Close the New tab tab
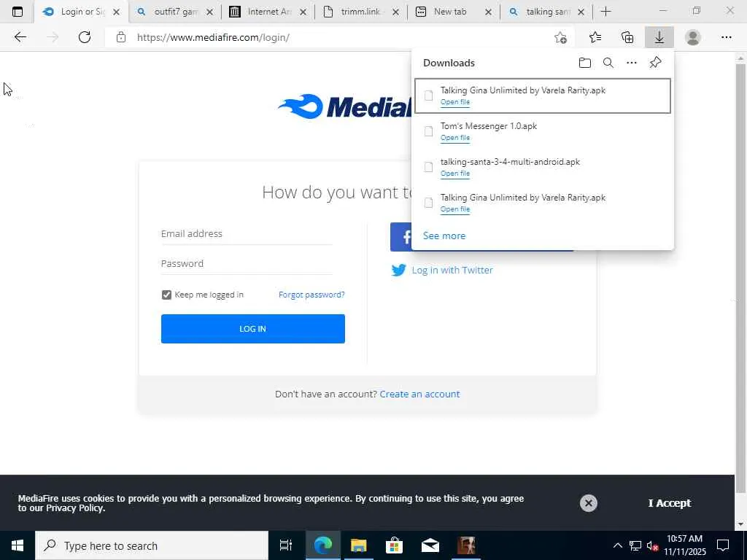747x560 pixels. (488, 12)
